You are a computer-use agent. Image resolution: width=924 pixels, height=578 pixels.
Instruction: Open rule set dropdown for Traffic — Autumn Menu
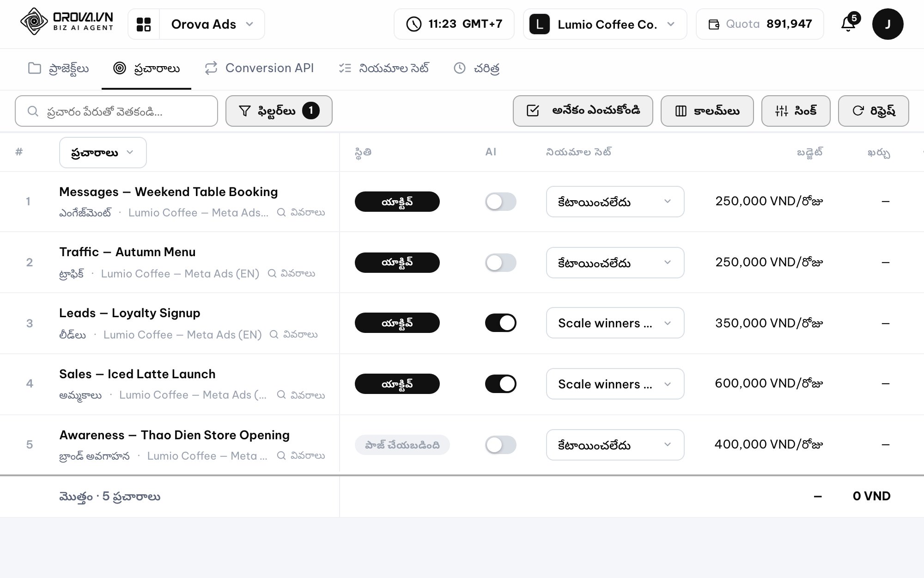point(615,263)
